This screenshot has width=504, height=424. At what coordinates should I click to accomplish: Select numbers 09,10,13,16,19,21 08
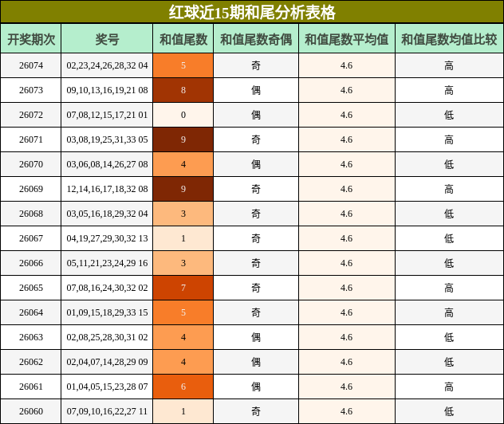[x=107, y=90]
